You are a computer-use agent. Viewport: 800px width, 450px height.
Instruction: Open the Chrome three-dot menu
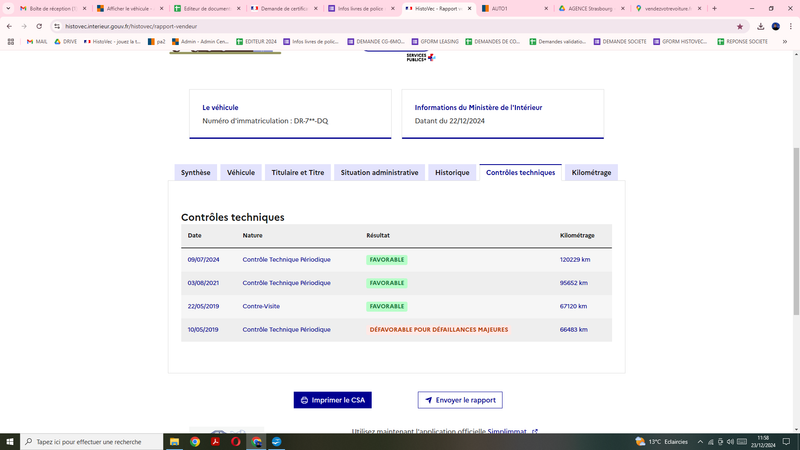790,27
